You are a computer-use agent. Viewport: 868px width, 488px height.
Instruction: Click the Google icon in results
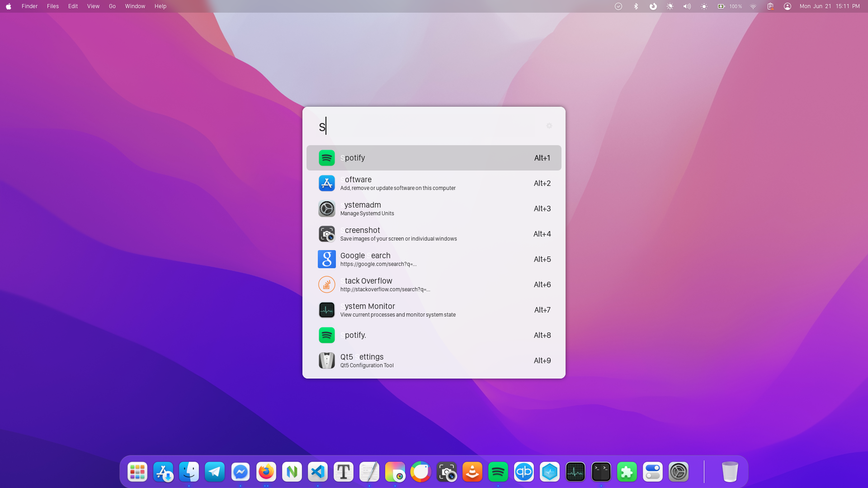tap(326, 259)
